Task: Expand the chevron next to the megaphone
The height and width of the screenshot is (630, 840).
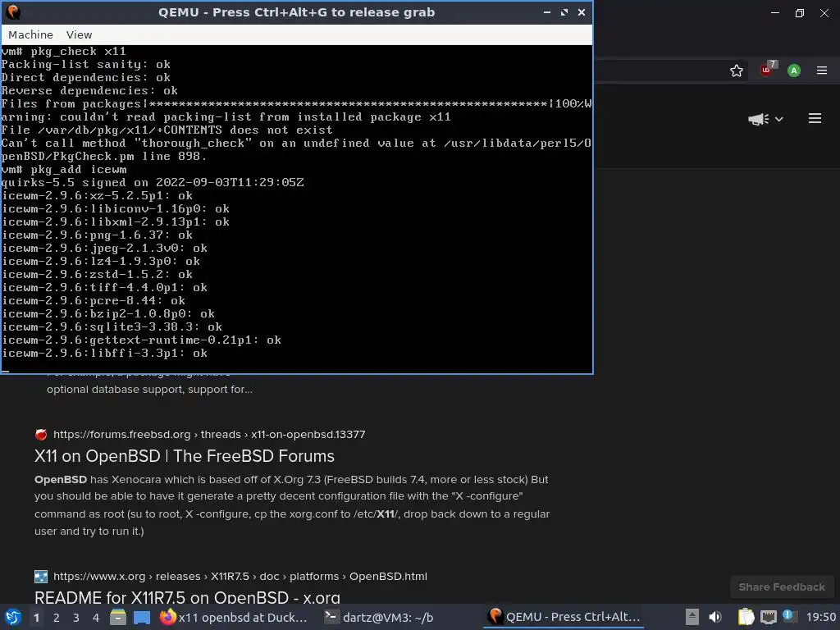Action: click(779, 119)
